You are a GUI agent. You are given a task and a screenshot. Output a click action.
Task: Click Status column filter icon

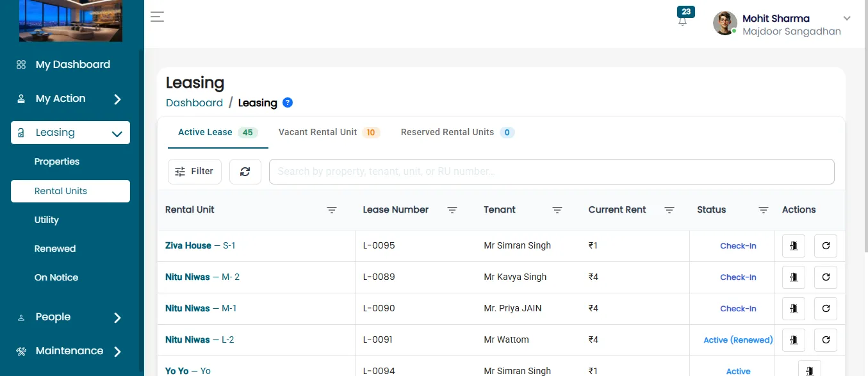click(764, 210)
